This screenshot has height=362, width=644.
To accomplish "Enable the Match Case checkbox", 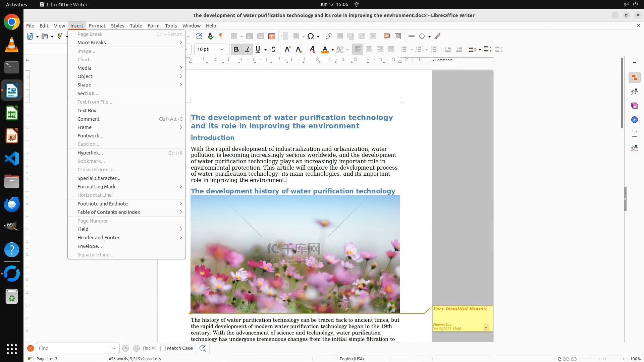I will click(x=163, y=348).
